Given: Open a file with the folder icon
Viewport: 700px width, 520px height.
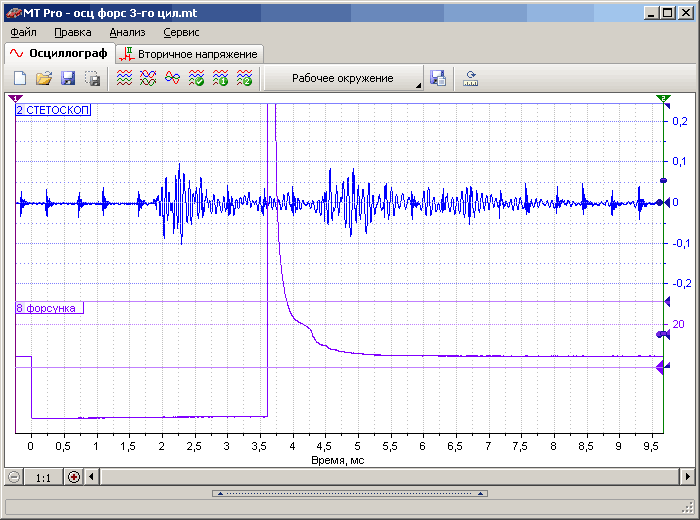Looking at the screenshot, I should (44, 78).
